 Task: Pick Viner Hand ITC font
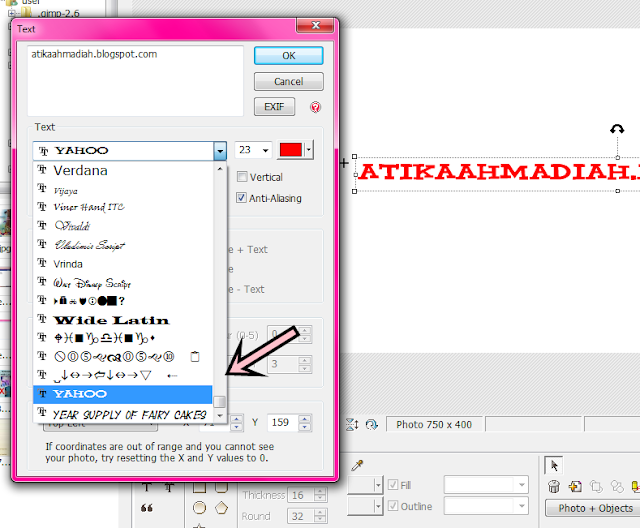123,207
